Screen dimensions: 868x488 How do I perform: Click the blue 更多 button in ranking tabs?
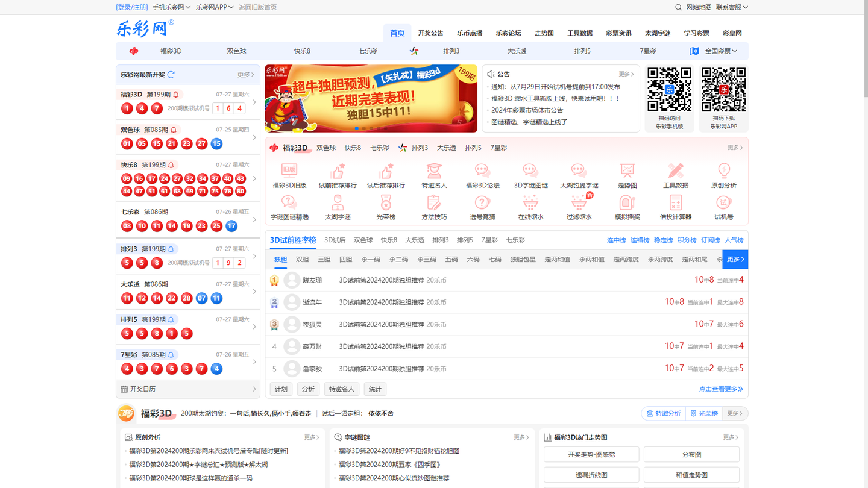735,259
